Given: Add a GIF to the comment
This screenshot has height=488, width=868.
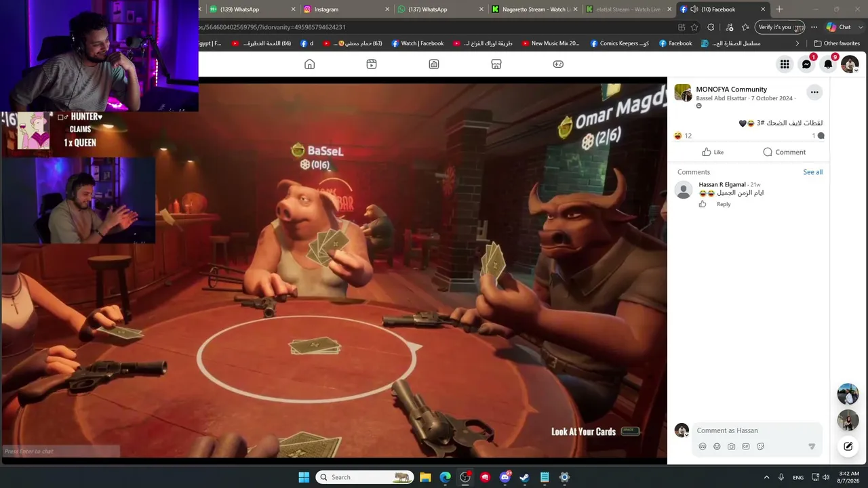Looking at the screenshot, I should [746, 447].
